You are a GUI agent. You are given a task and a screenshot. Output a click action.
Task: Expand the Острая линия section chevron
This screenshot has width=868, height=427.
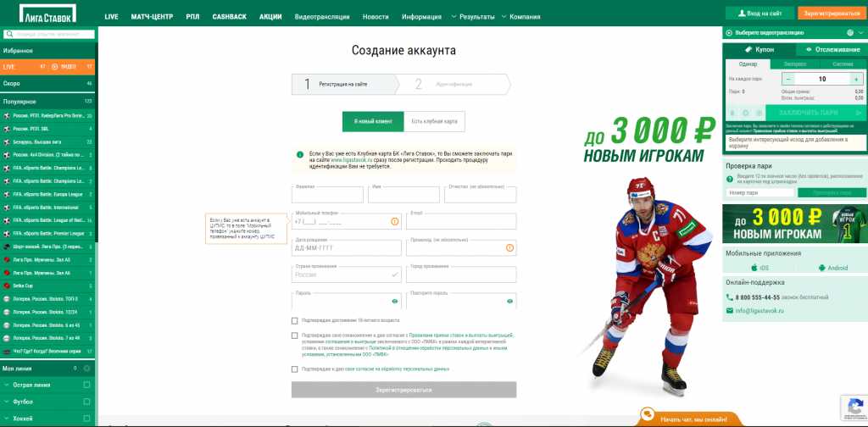click(6, 385)
